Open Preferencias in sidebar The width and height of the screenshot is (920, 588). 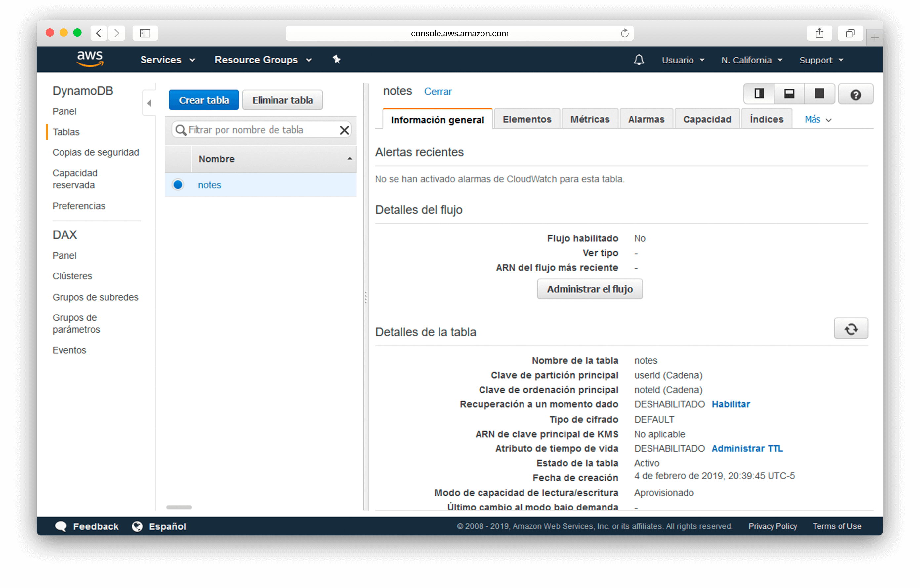click(x=79, y=206)
